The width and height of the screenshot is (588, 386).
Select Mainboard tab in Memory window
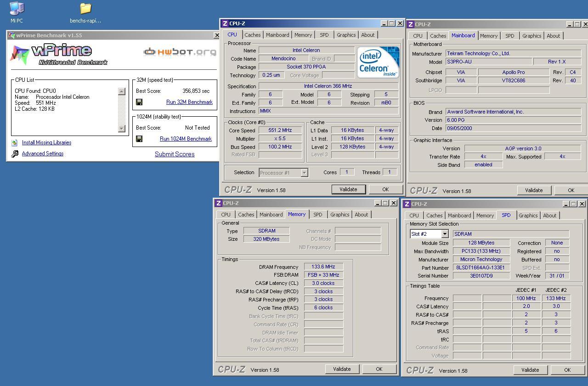coord(271,215)
